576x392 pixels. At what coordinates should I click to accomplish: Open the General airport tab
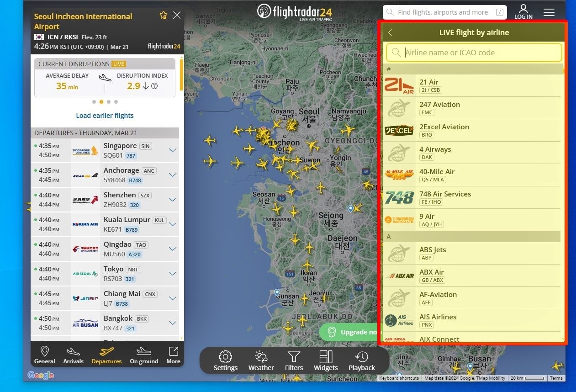(45, 355)
